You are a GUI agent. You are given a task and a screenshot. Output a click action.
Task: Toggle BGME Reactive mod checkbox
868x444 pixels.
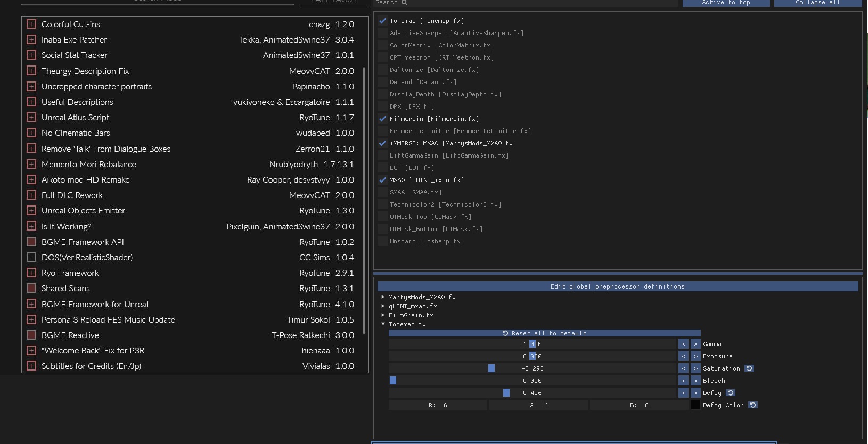coord(31,335)
